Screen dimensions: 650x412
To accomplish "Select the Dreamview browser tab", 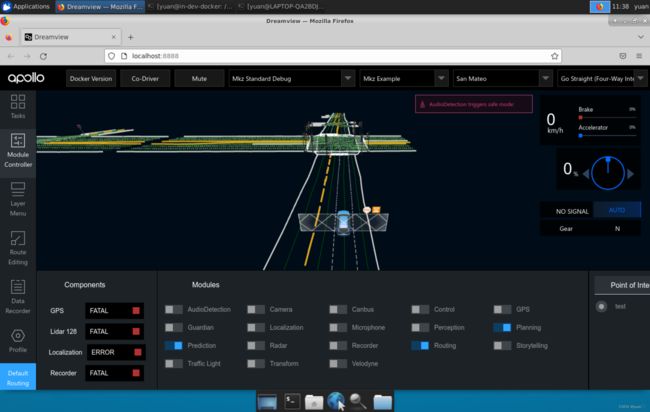I will pos(70,37).
